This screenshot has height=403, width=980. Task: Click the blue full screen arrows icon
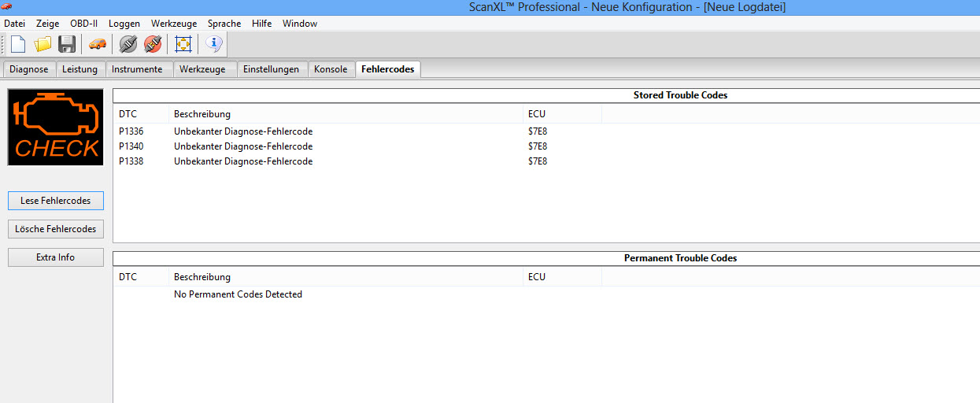pos(183,45)
